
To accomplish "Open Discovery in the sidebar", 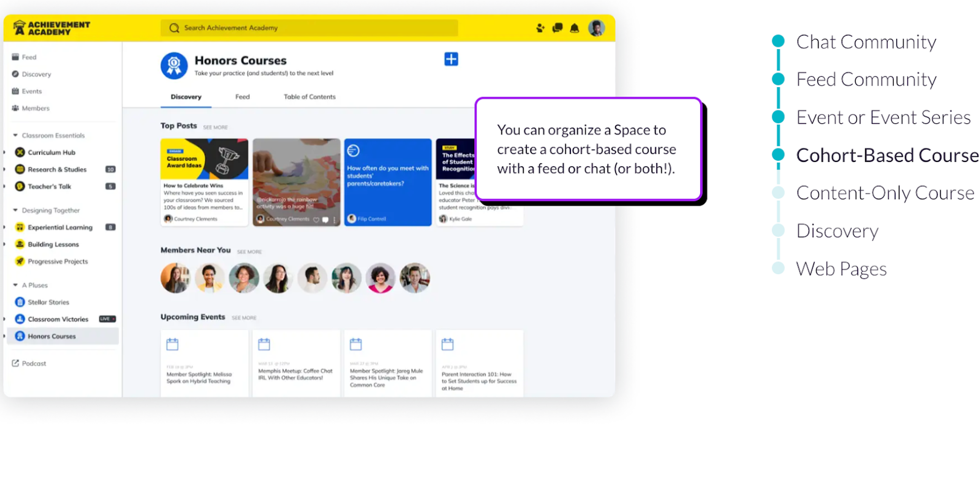I will pos(31,74).
